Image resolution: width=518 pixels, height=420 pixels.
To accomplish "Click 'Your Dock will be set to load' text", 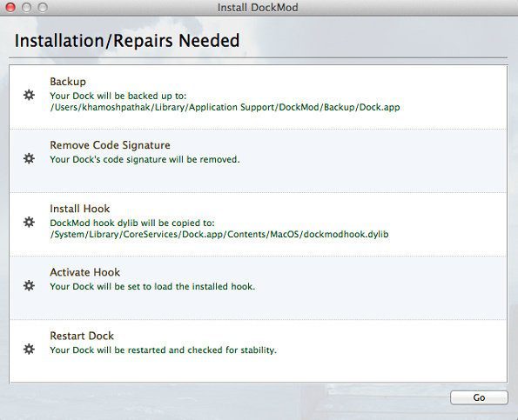I will point(112,286).
